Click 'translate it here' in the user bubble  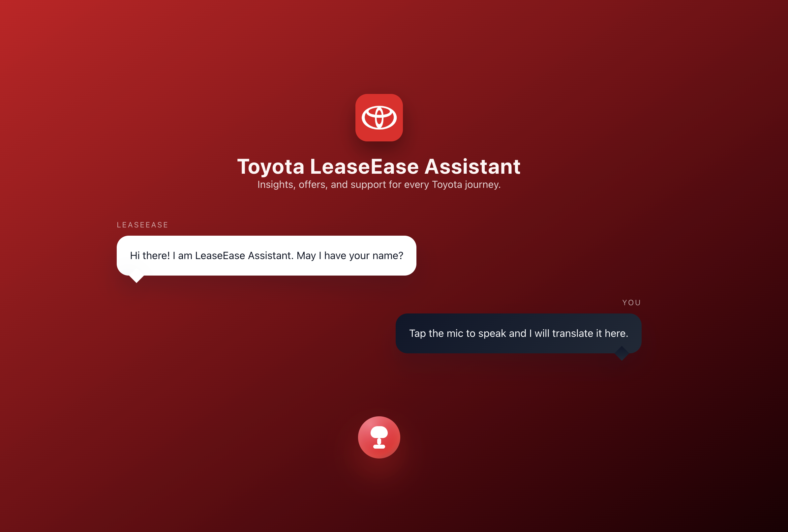pyautogui.click(x=590, y=333)
